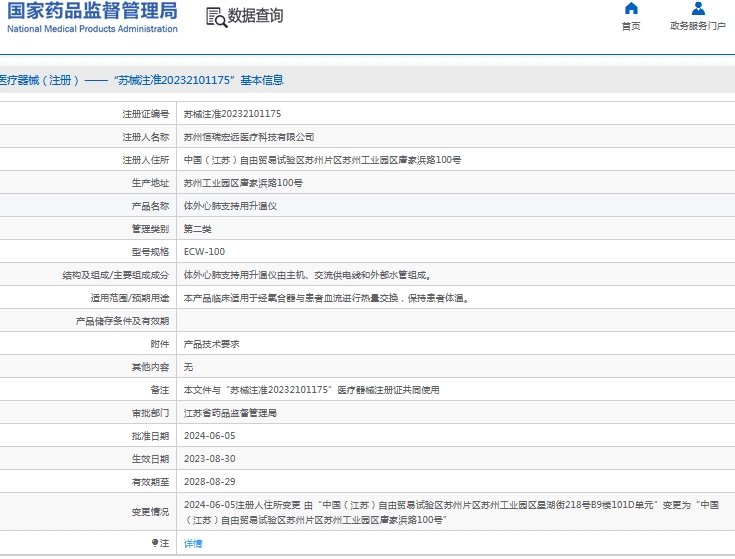Click National Medical Products Administration subtitle
735x559 pixels.
[92, 29]
